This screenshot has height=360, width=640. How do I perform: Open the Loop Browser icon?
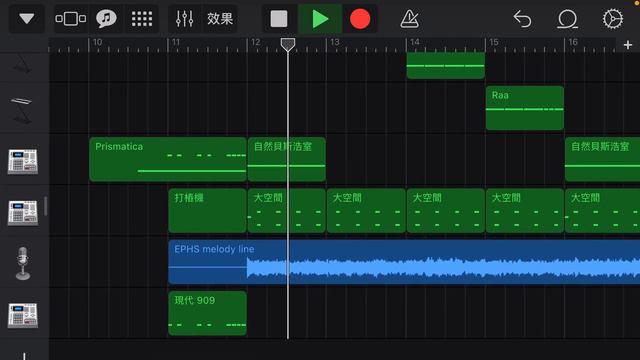click(x=567, y=19)
